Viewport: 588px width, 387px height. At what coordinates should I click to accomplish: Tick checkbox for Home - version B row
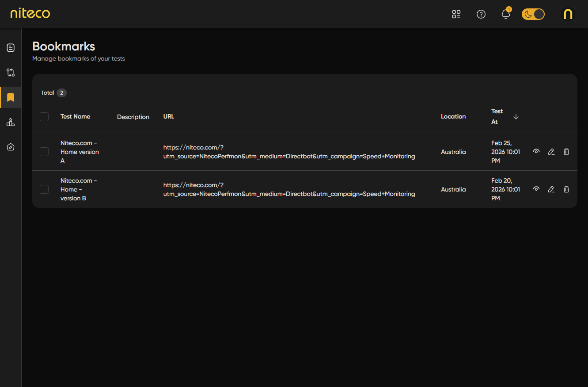pyautogui.click(x=44, y=189)
